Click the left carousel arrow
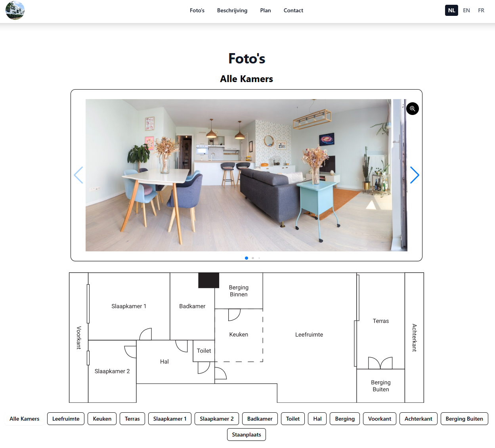Image resolution: width=495 pixels, height=448 pixels. click(78, 175)
